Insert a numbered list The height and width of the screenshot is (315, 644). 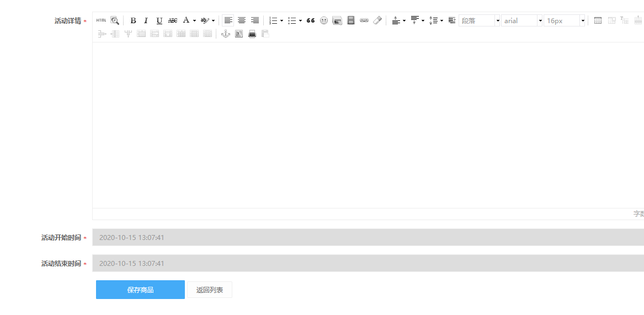273,20
